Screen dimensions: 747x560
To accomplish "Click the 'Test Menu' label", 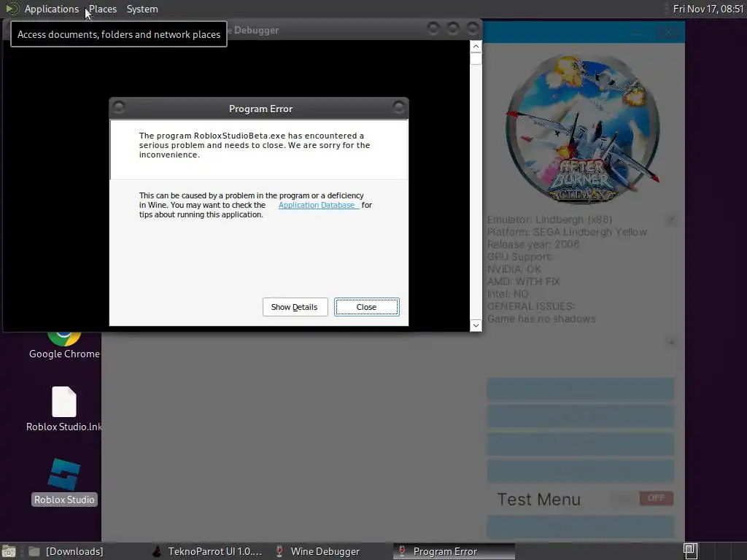I will coord(539,499).
